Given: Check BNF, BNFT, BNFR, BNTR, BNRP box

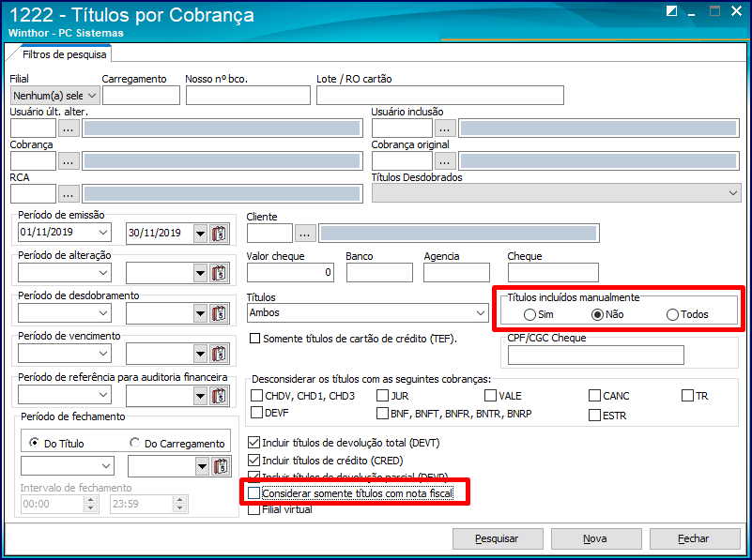Looking at the screenshot, I should click(382, 413).
